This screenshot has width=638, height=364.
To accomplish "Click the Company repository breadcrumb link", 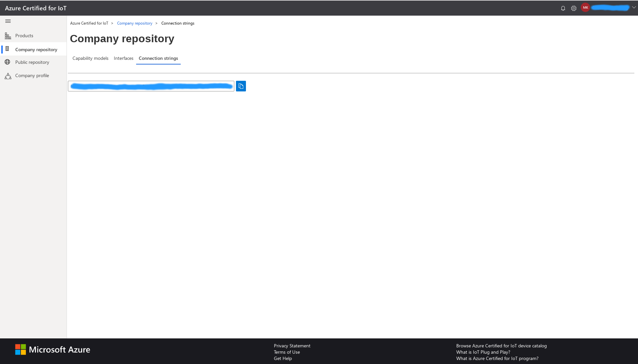I will click(x=135, y=23).
